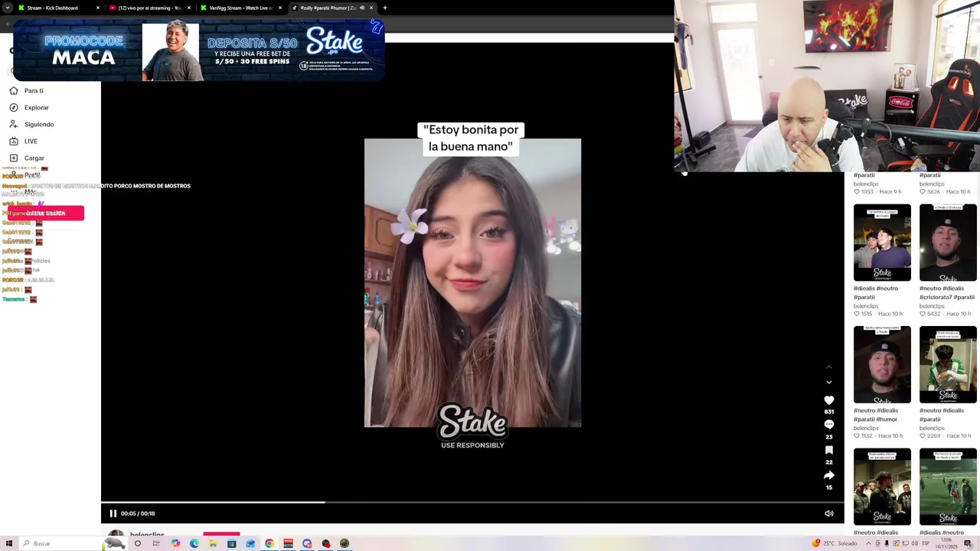
Task: Open the Siguiendo sidebar item
Action: click(31, 124)
